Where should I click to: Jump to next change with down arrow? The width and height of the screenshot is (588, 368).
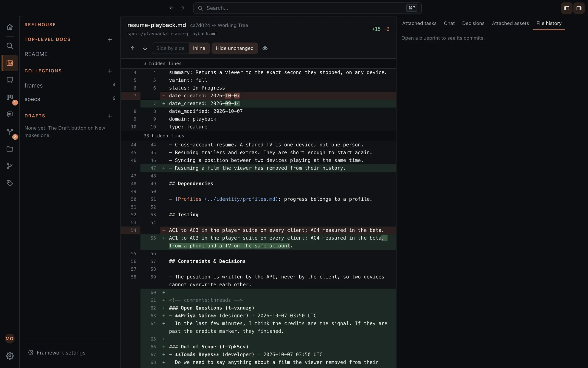pos(145,48)
